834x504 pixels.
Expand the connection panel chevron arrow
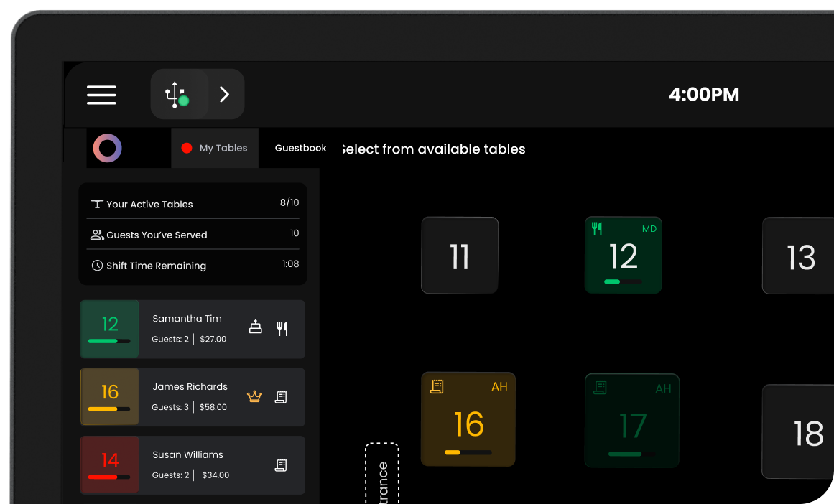225,95
